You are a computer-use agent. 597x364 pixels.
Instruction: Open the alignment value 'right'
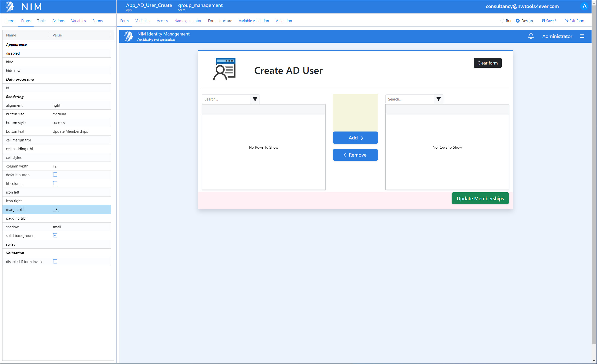pos(56,105)
